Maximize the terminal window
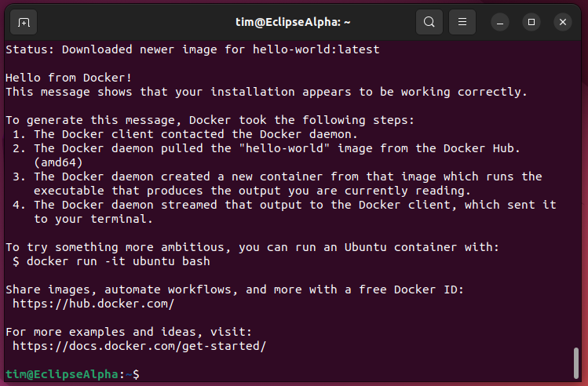Image resolution: width=588 pixels, height=386 pixels. [x=531, y=22]
